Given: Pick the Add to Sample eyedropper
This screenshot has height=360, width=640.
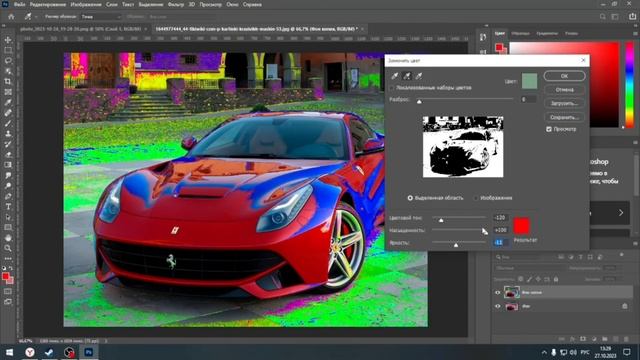Looking at the screenshot, I should (407, 76).
